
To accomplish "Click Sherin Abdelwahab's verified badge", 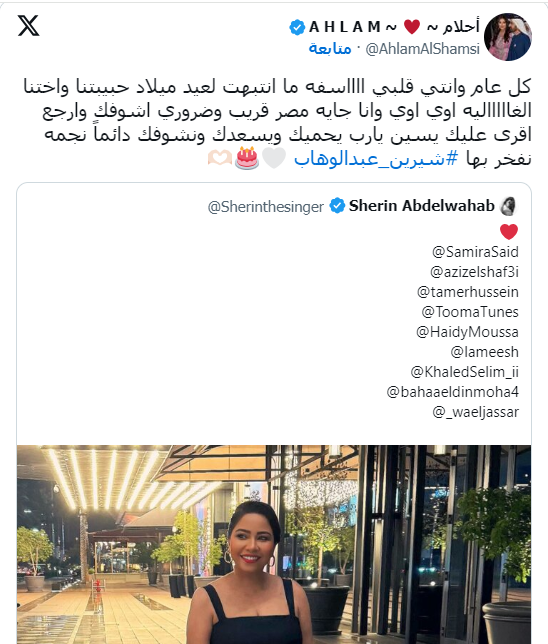I will [337, 206].
